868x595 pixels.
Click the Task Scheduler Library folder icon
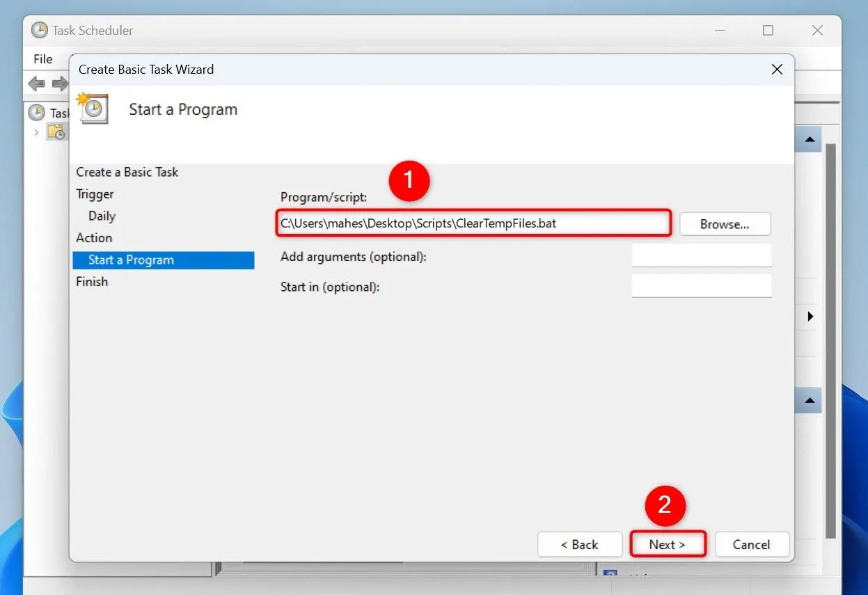[x=56, y=132]
